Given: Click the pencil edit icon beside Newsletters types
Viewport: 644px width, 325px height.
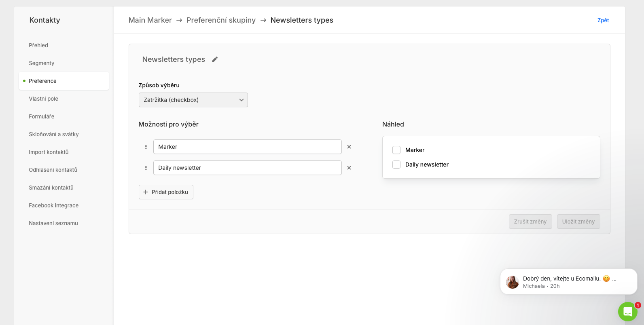Looking at the screenshot, I should coord(215,59).
